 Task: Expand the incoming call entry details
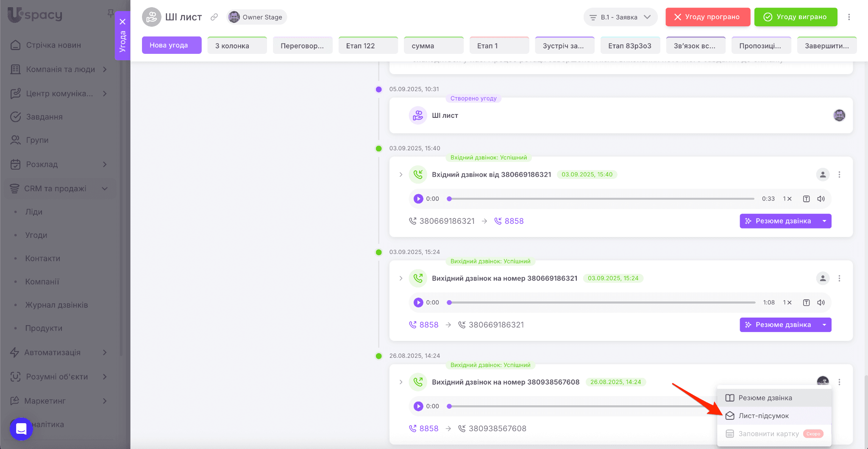point(401,175)
